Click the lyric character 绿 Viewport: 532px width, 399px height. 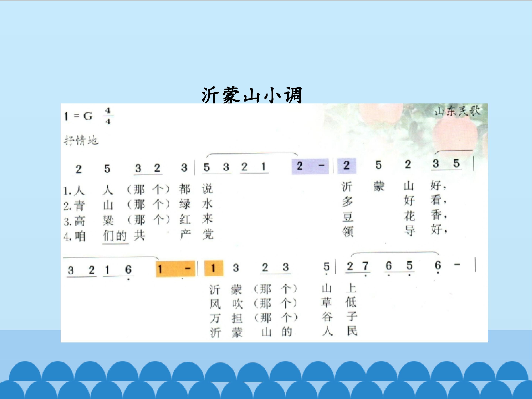[185, 204]
